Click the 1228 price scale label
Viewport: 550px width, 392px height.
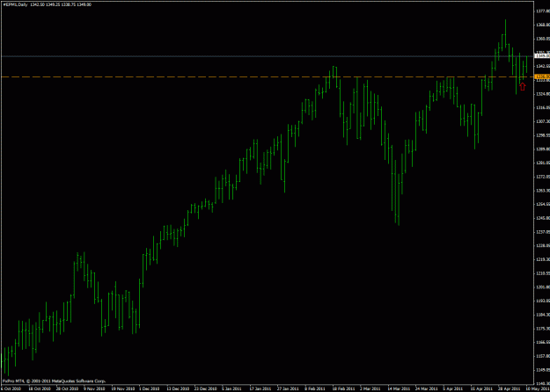click(542, 245)
